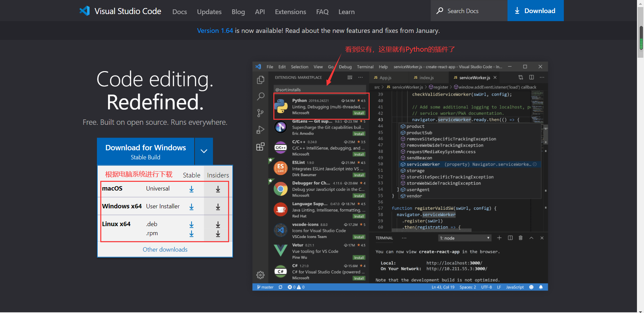Download macOS Universal Insiders build

pyautogui.click(x=218, y=189)
